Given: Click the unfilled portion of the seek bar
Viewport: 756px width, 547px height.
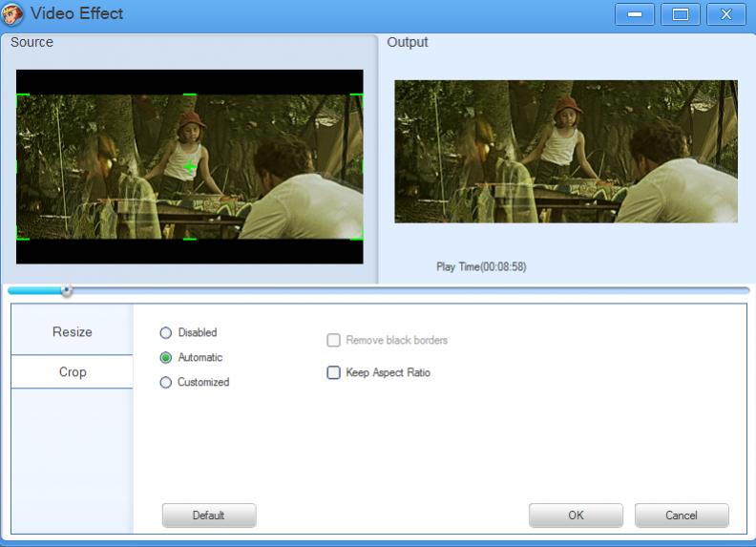Looking at the screenshot, I should click(410, 290).
